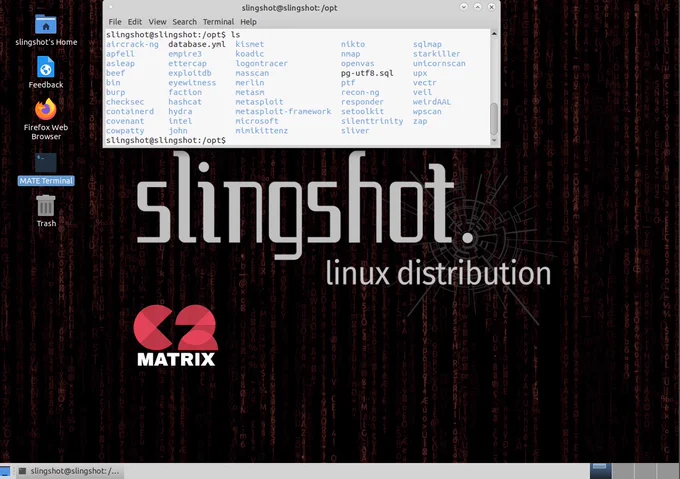This screenshot has width=680, height=479.
Task: Minimize the terminal window
Action: click(464, 7)
